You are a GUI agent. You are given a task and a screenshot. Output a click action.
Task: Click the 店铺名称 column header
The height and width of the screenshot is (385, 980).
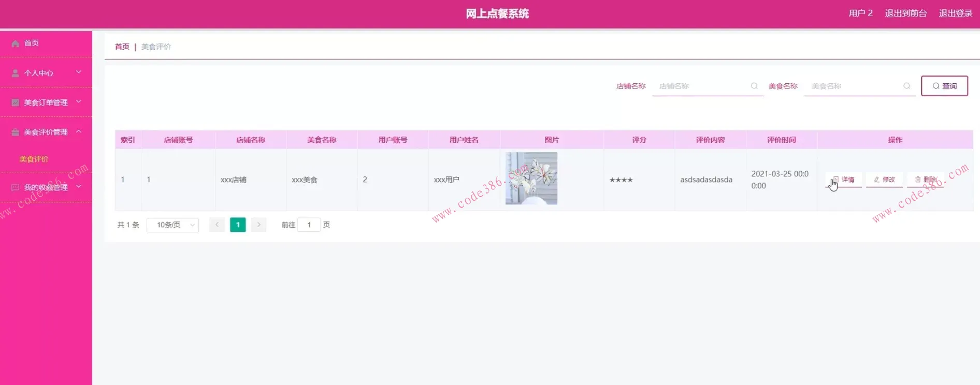(251, 140)
